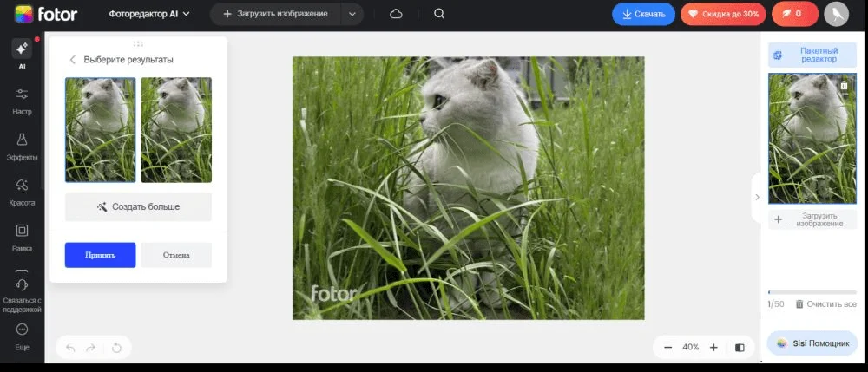
Task: Toggle the compare view icon near zoom
Action: [x=740, y=347]
